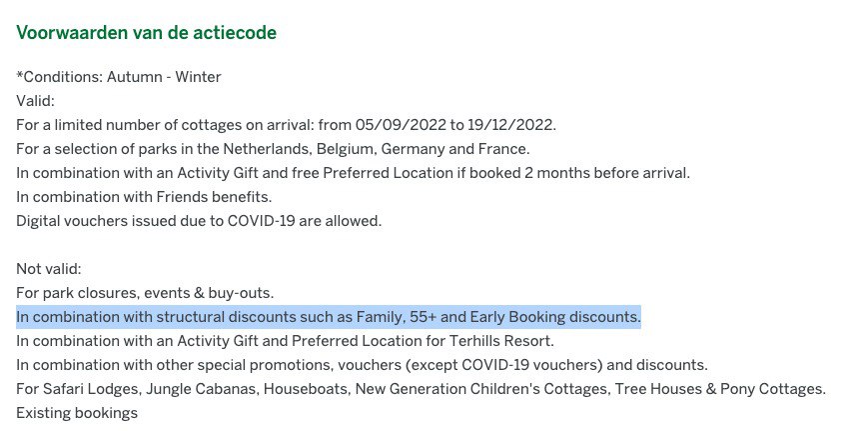The image size is (868, 431).
Task: Click the highlighted structural discounts line
Action: point(329,317)
